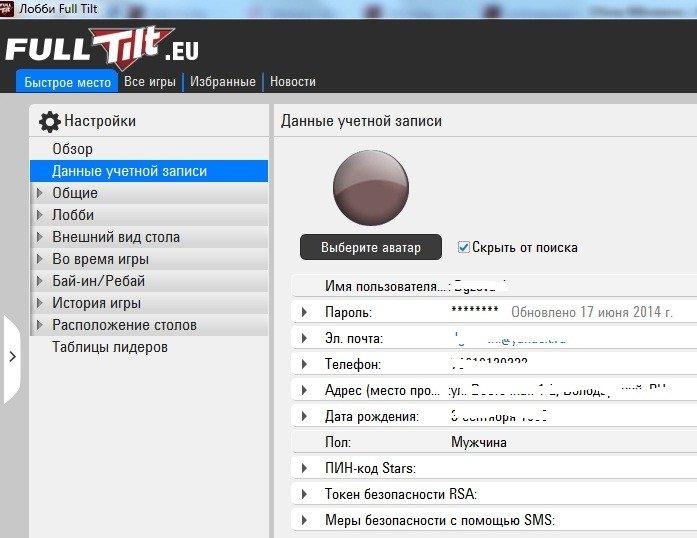This screenshot has height=538, width=697.
Task: Expand the 'Общие' settings section
Action: coord(40,193)
